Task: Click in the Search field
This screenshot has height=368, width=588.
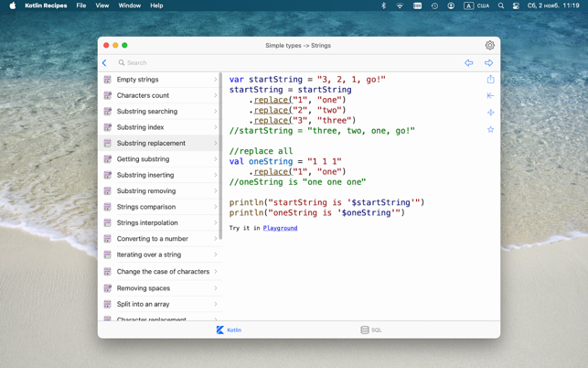Action: [289, 63]
